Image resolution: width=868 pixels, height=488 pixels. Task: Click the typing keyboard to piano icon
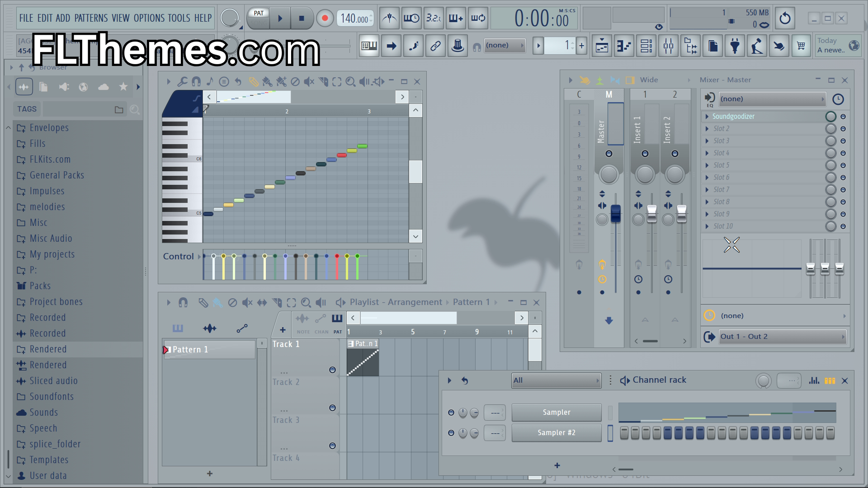coord(369,46)
